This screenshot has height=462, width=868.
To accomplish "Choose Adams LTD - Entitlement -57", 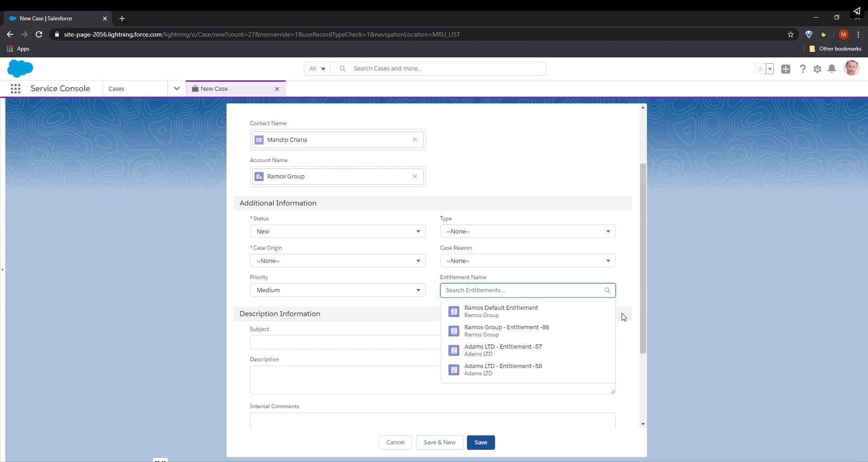I will click(503, 350).
